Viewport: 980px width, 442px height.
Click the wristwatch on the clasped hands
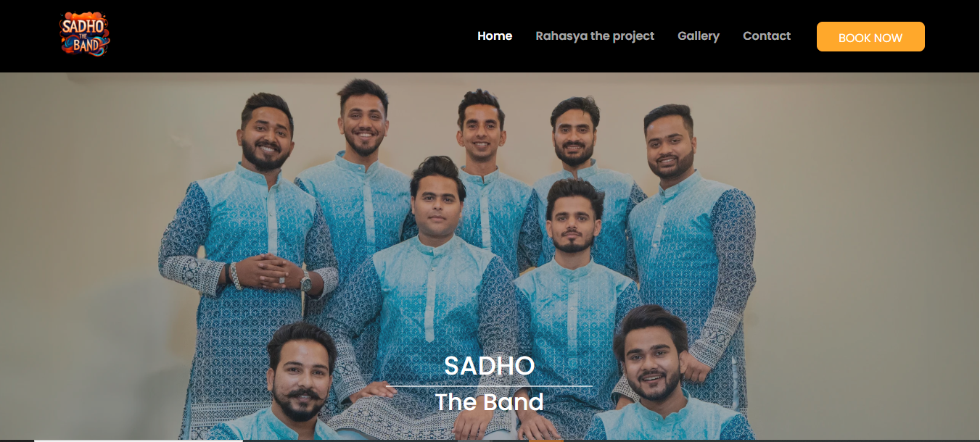tap(306, 282)
